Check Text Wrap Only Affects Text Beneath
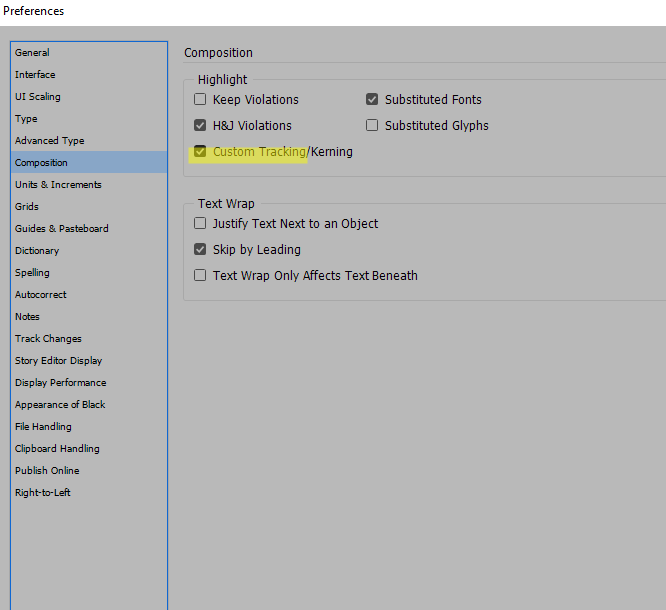This screenshot has height=610, width=666. [201, 276]
